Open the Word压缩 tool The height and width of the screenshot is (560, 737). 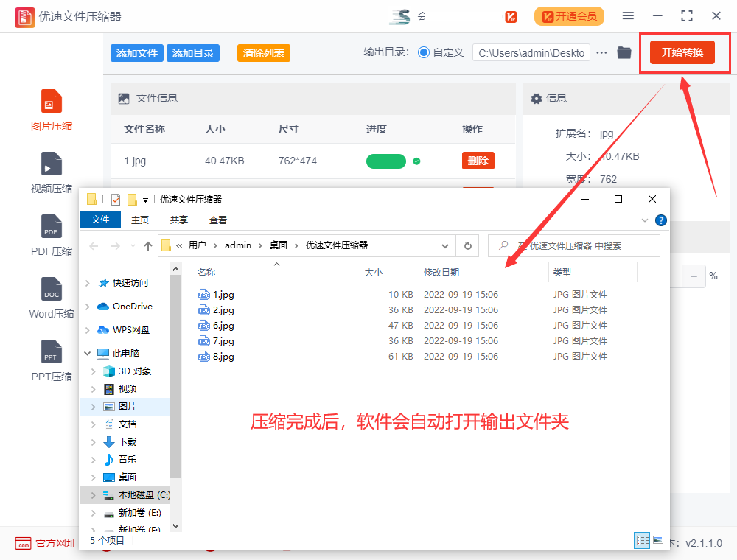click(52, 290)
